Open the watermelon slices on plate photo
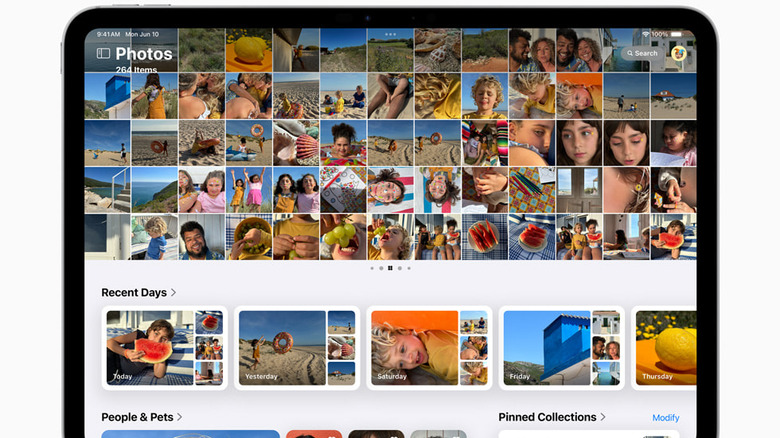This screenshot has width=780, height=438. click(x=485, y=237)
